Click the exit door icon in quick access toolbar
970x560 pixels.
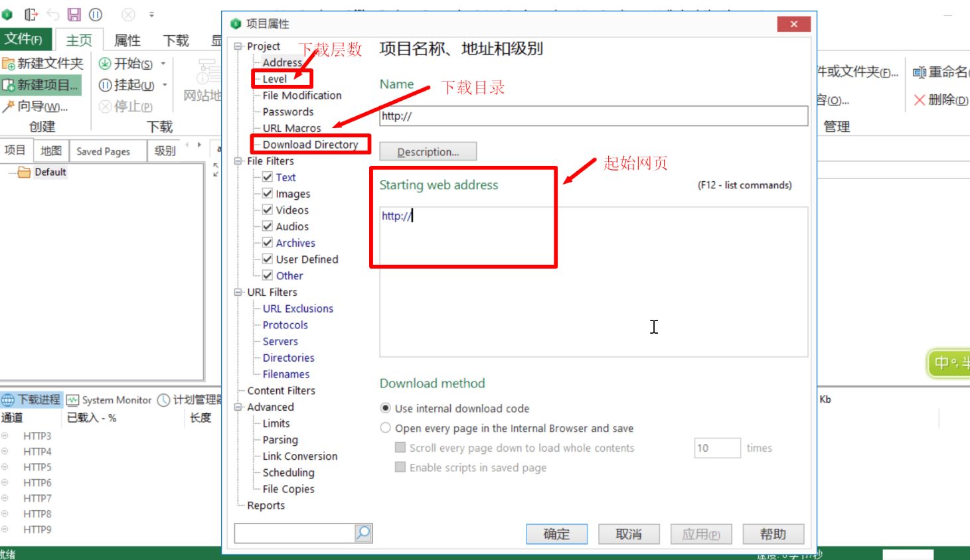(x=31, y=14)
